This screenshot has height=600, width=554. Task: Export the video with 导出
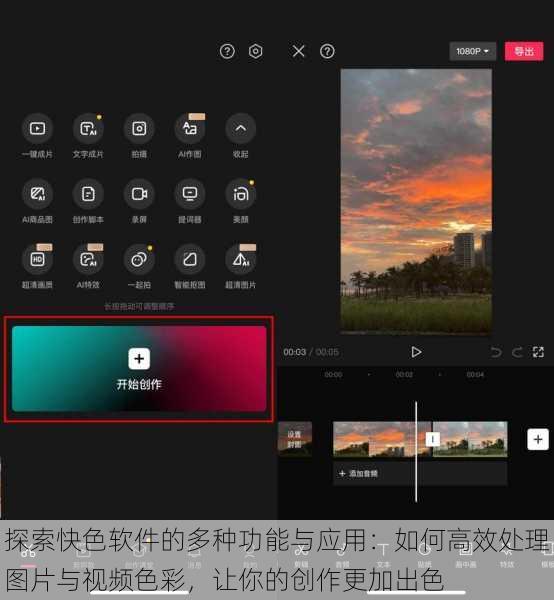click(524, 51)
